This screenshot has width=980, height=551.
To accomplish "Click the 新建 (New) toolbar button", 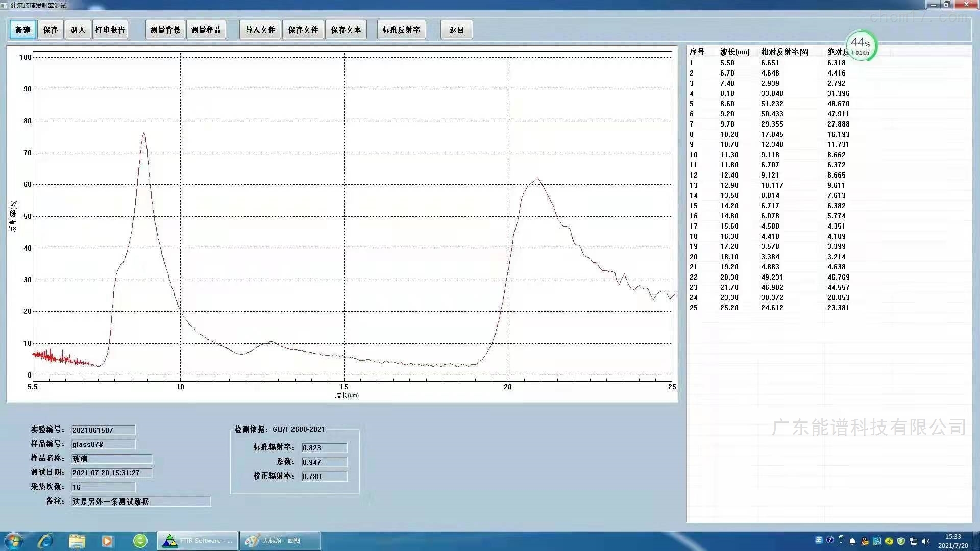I will pos(23,30).
